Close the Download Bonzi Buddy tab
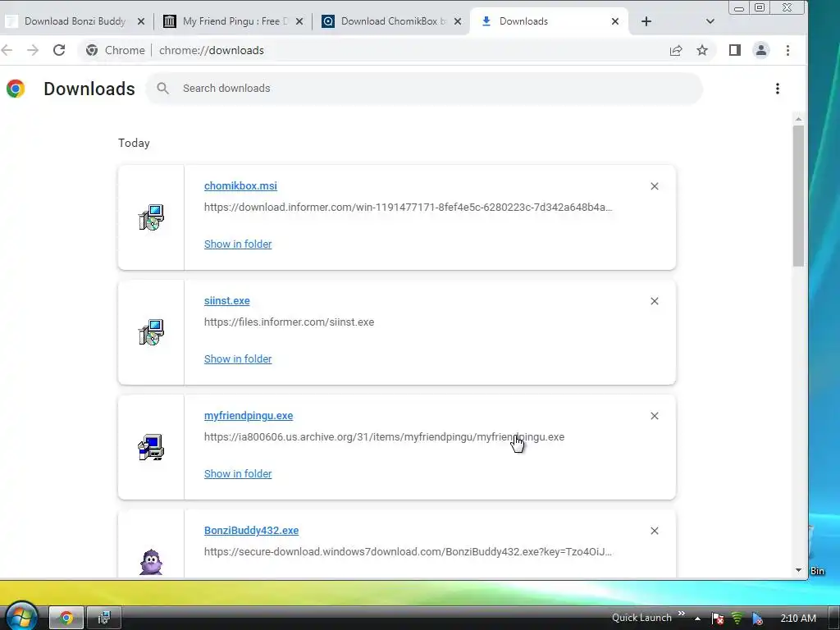This screenshot has width=840, height=630. pos(141,21)
